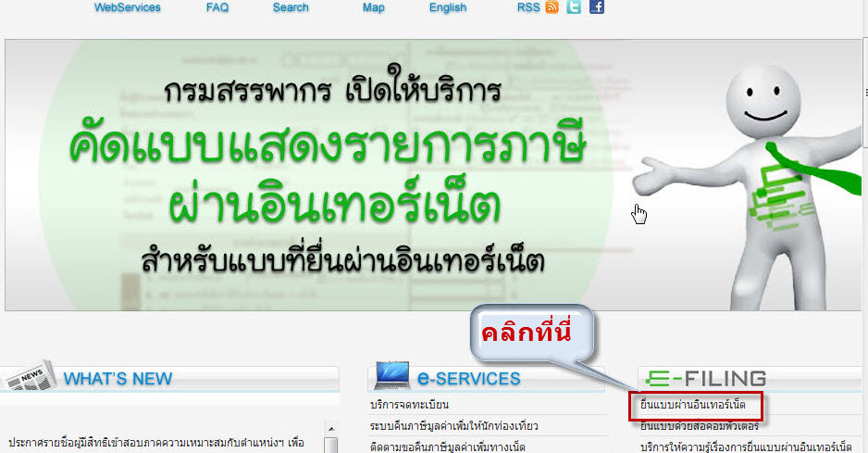
Task: Open ระบบคืนภาษีมูลค่าเพิ่มให้นักท่องเที่ยว link
Action: tap(454, 426)
